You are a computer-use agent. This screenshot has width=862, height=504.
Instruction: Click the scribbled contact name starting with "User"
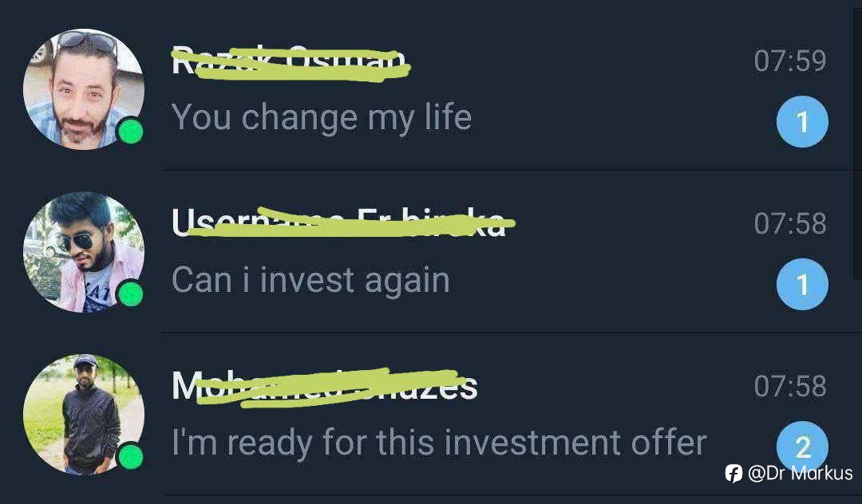(x=343, y=223)
